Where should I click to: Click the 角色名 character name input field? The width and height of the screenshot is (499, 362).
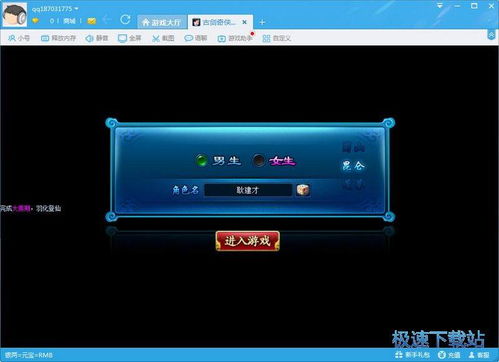pos(248,190)
